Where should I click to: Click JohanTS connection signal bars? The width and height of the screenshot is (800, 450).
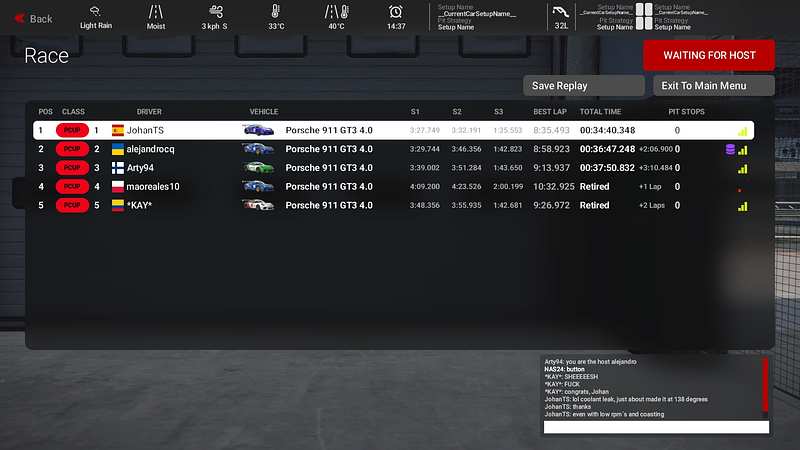pyautogui.click(x=742, y=132)
